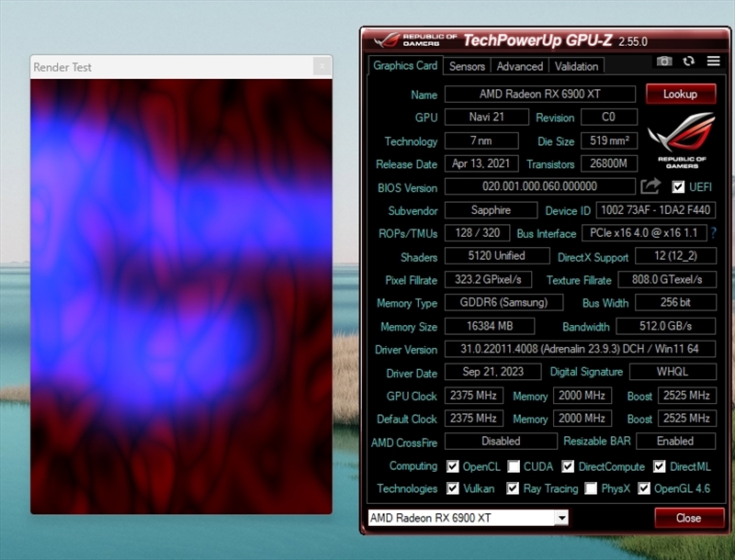Click inside the Render Test canvas
735x560 pixels.
[x=181, y=294]
